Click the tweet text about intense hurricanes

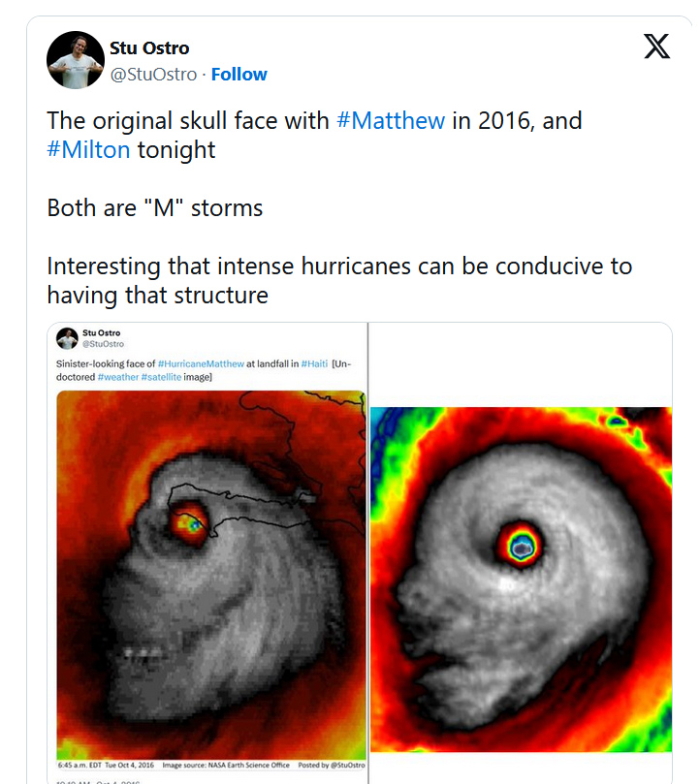click(x=339, y=280)
